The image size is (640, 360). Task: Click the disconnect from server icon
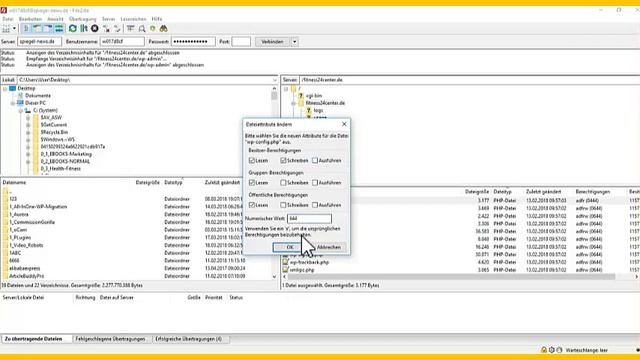click(x=106, y=29)
